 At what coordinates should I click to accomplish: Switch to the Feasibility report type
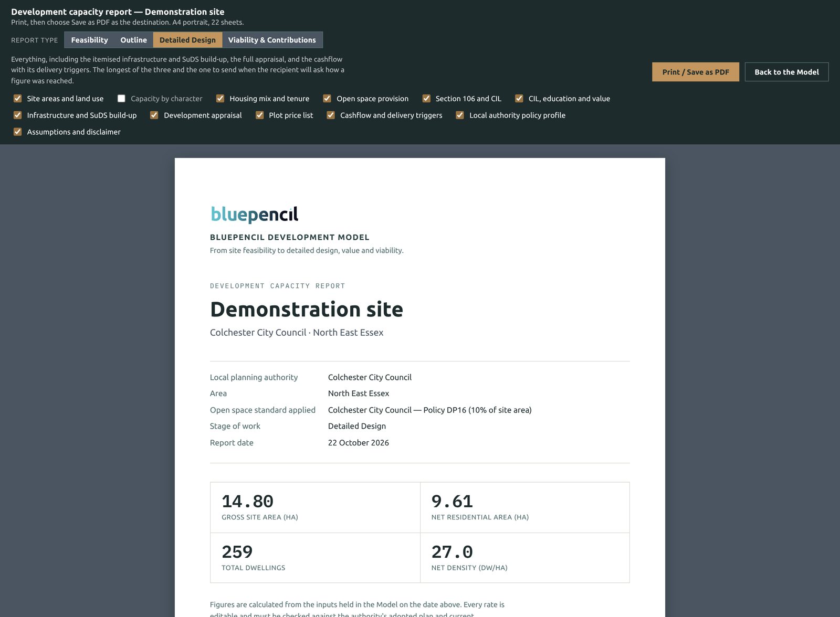pyautogui.click(x=89, y=40)
